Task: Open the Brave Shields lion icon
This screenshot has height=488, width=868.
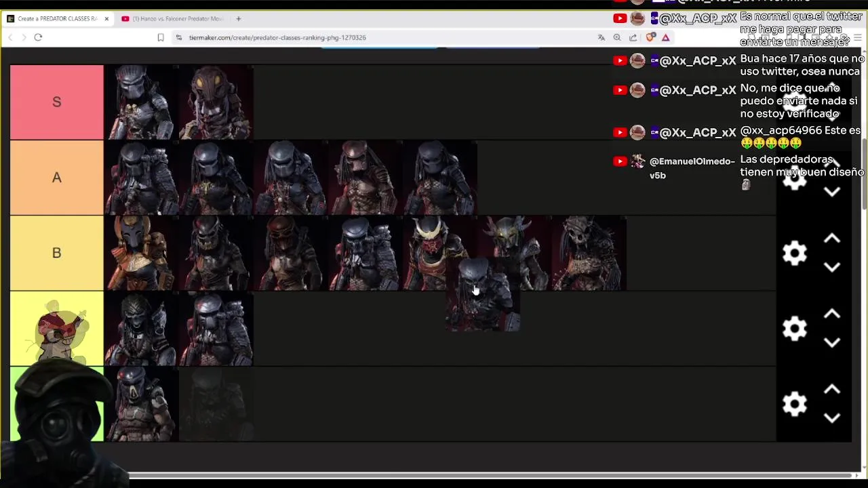Action: pyautogui.click(x=650, y=37)
